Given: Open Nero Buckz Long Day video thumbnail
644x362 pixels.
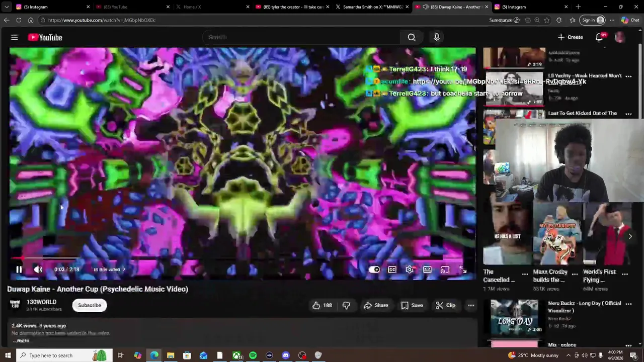Looking at the screenshot, I should (514, 317).
